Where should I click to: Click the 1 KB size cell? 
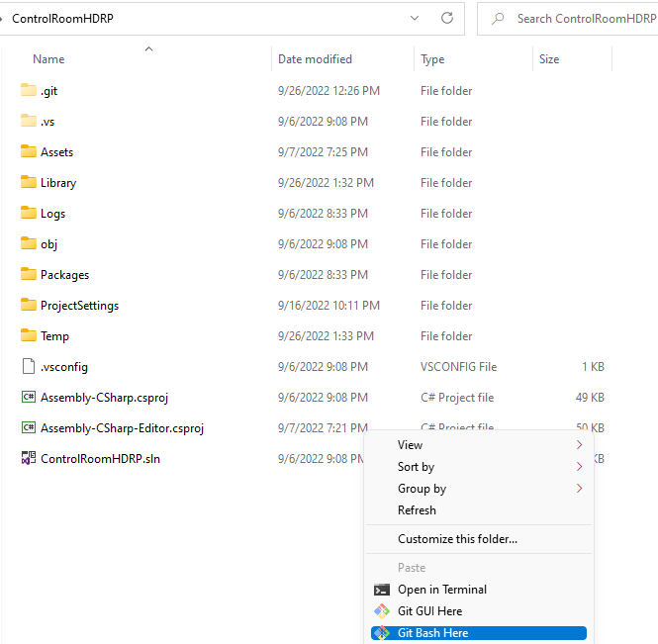point(593,367)
